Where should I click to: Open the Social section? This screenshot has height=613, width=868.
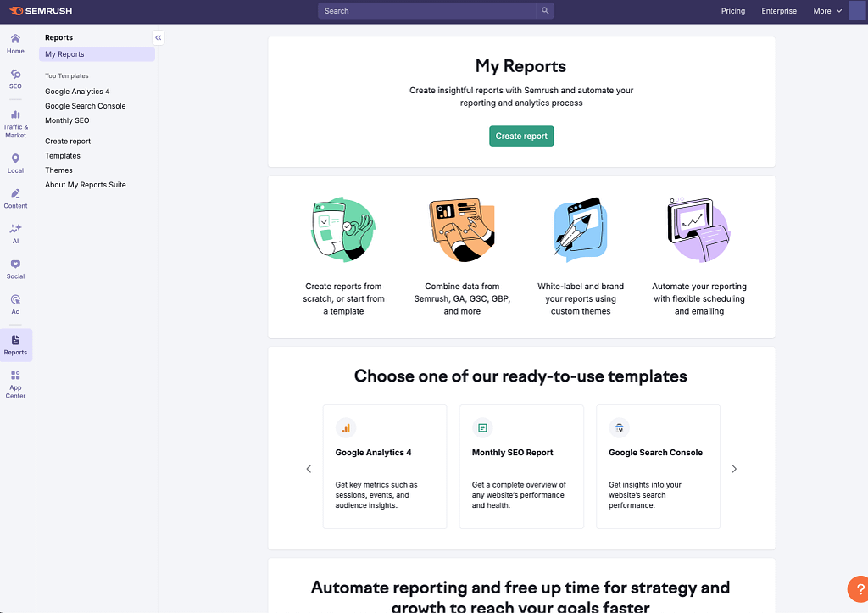[15, 269]
